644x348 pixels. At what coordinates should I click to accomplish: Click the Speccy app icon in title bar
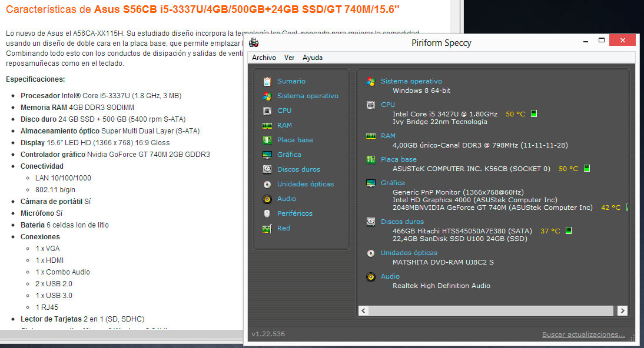point(254,43)
